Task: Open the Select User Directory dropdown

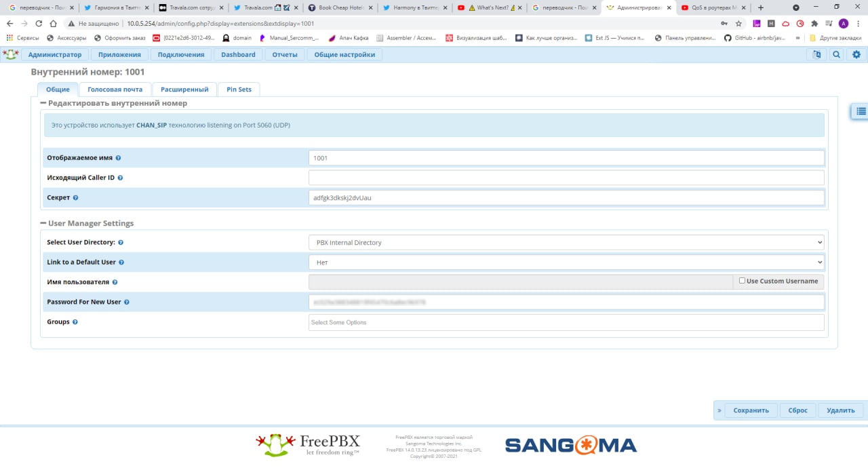Action: coord(566,242)
